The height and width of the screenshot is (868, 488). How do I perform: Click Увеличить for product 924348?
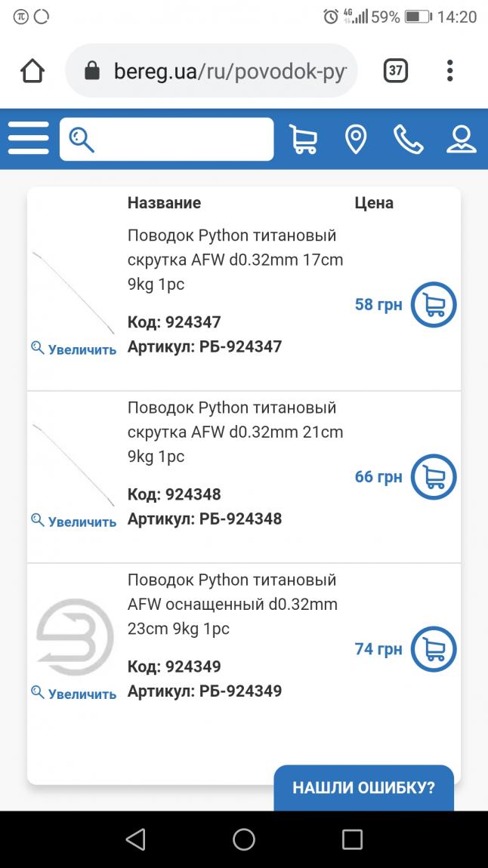pyautogui.click(x=74, y=522)
